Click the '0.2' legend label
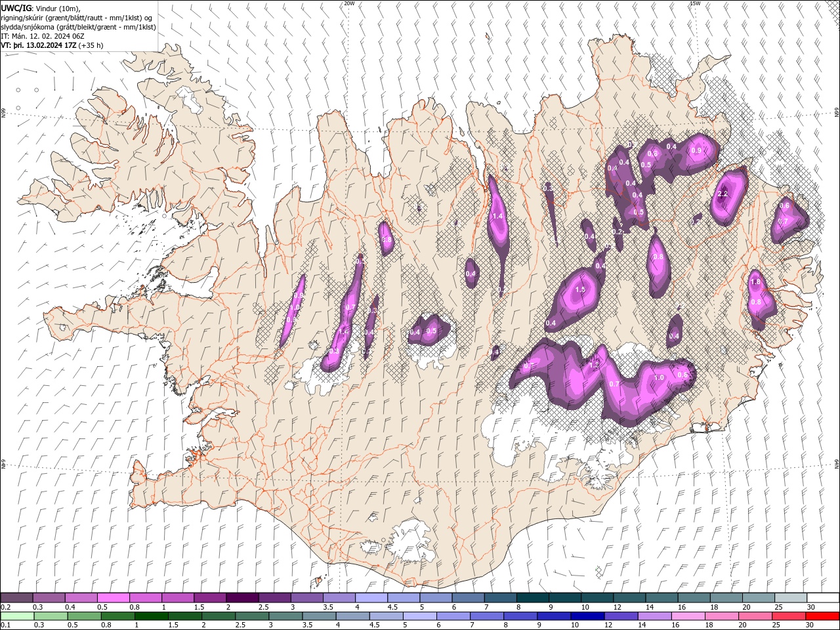Viewport: 840px width, 630px height. [5, 607]
